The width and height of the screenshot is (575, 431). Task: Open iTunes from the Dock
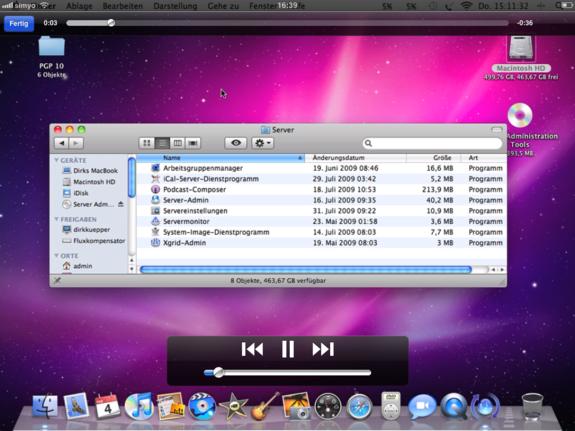click(x=139, y=406)
